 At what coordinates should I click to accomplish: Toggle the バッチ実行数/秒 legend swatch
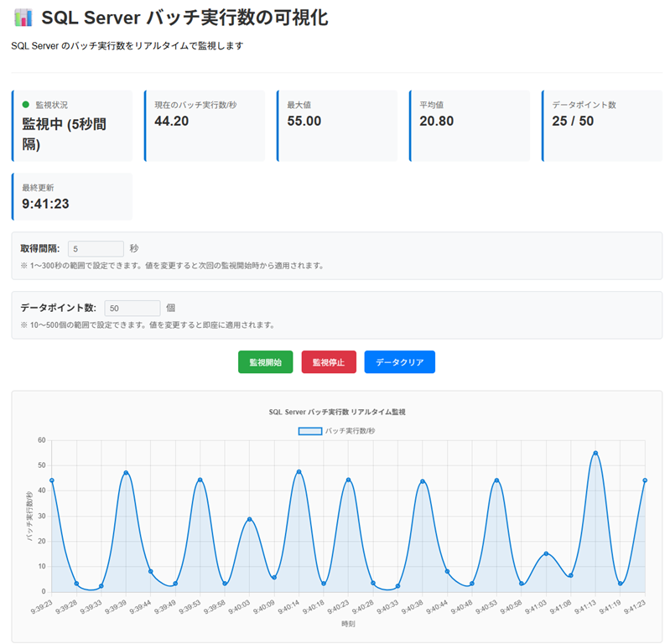tap(310, 431)
